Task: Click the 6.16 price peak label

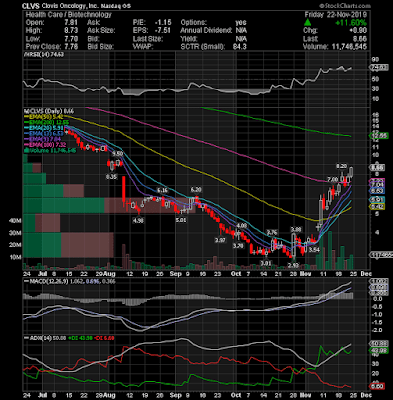Action: (163, 191)
